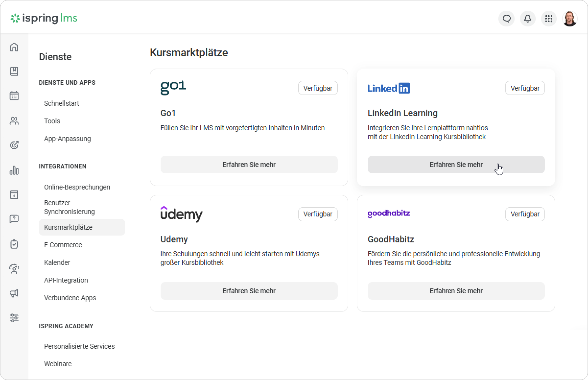The image size is (588, 380).
Task: Open the notifications bell icon
Action: point(528,19)
